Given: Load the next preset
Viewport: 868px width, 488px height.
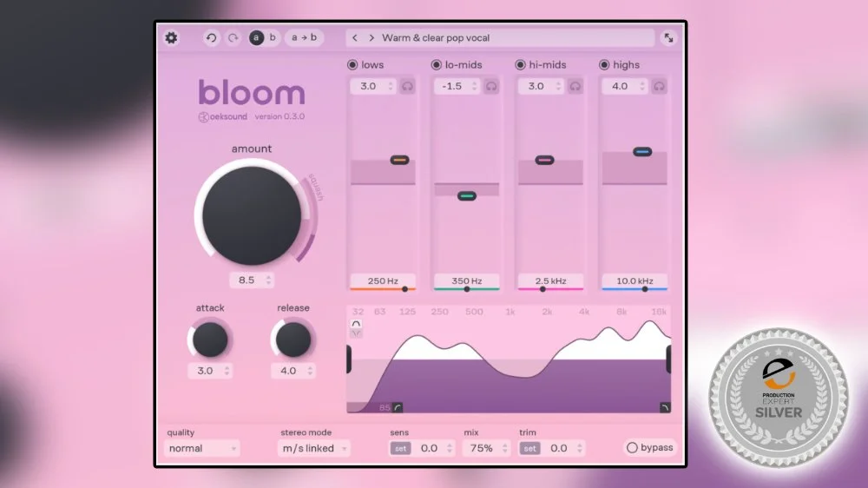Looking at the screenshot, I should (372, 37).
